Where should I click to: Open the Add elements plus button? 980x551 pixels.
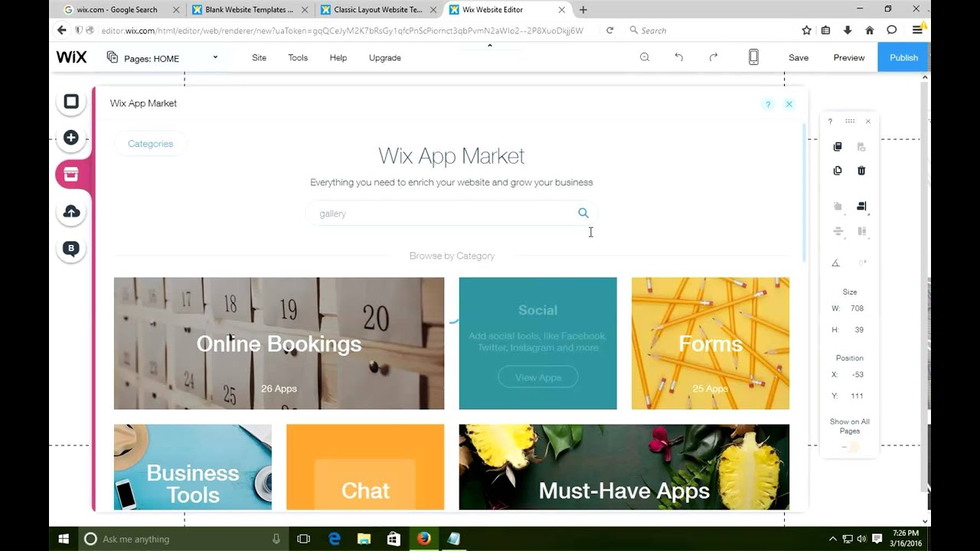click(x=71, y=138)
